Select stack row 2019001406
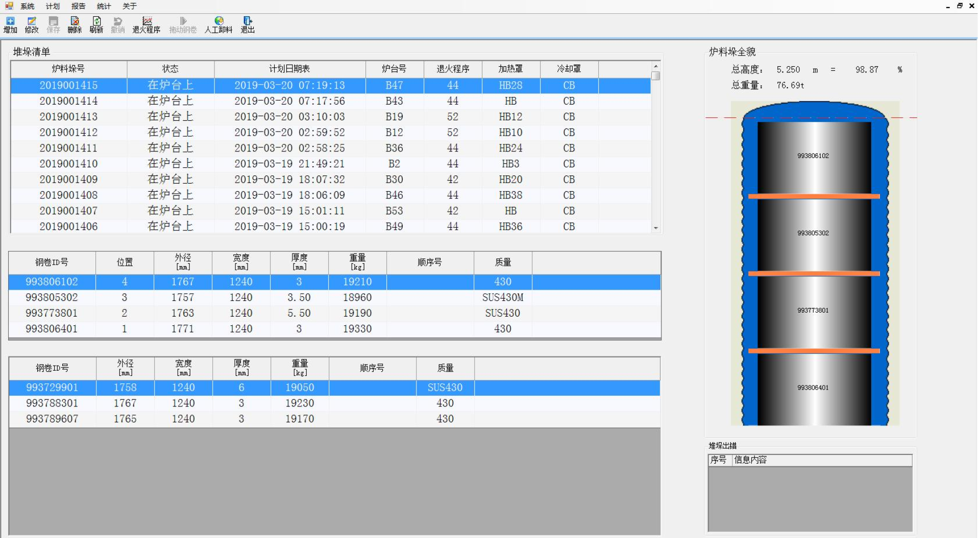This screenshot has width=980, height=538. click(330, 226)
